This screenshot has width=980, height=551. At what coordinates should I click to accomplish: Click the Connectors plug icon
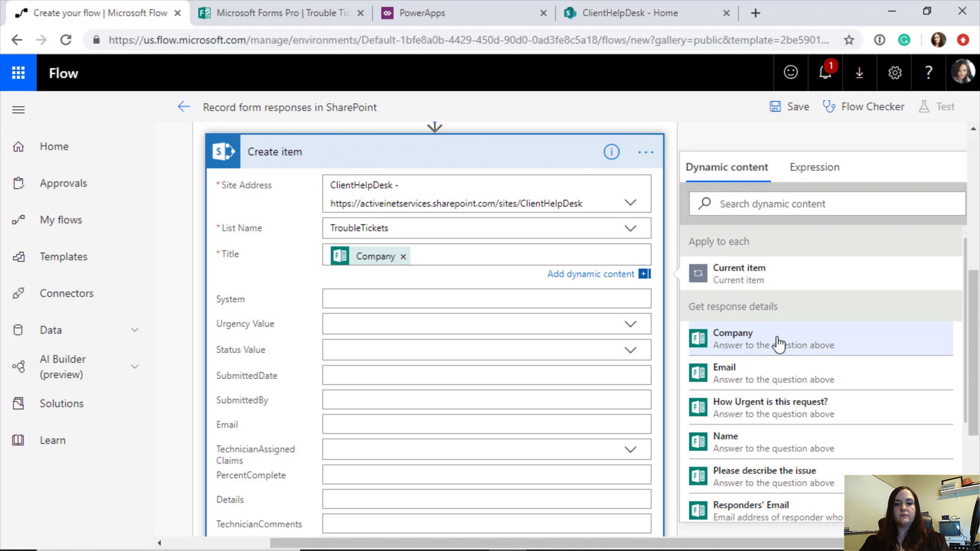click(x=18, y=293)
